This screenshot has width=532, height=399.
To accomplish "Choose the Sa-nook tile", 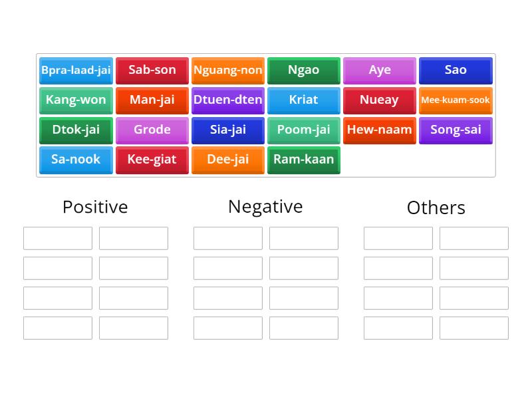I will point(75,160).
